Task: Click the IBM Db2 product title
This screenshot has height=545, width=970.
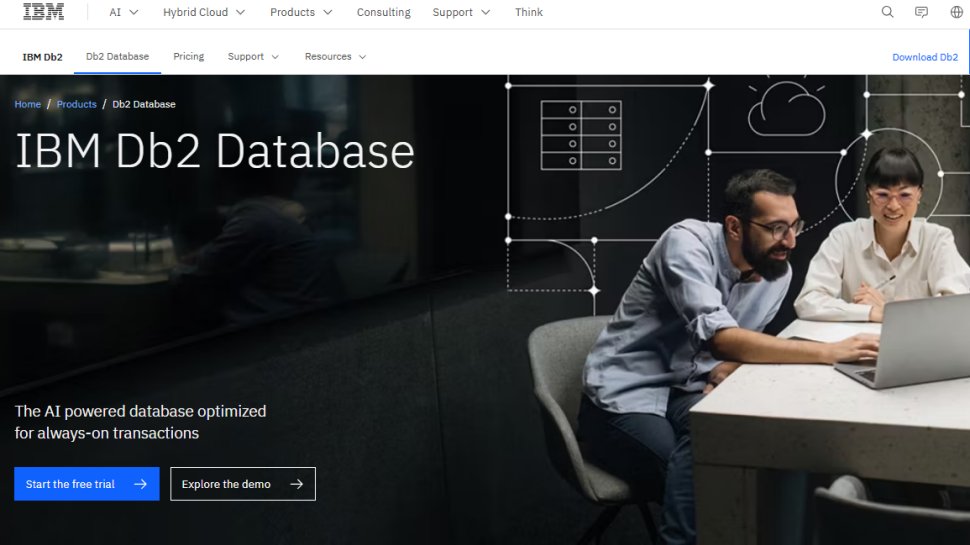Action: pos(43,57)
